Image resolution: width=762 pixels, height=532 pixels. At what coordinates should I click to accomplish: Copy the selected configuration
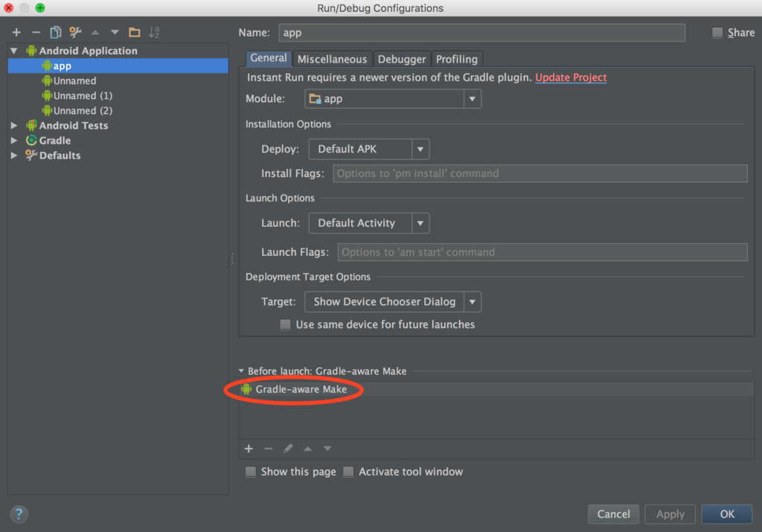pos(55,32)
